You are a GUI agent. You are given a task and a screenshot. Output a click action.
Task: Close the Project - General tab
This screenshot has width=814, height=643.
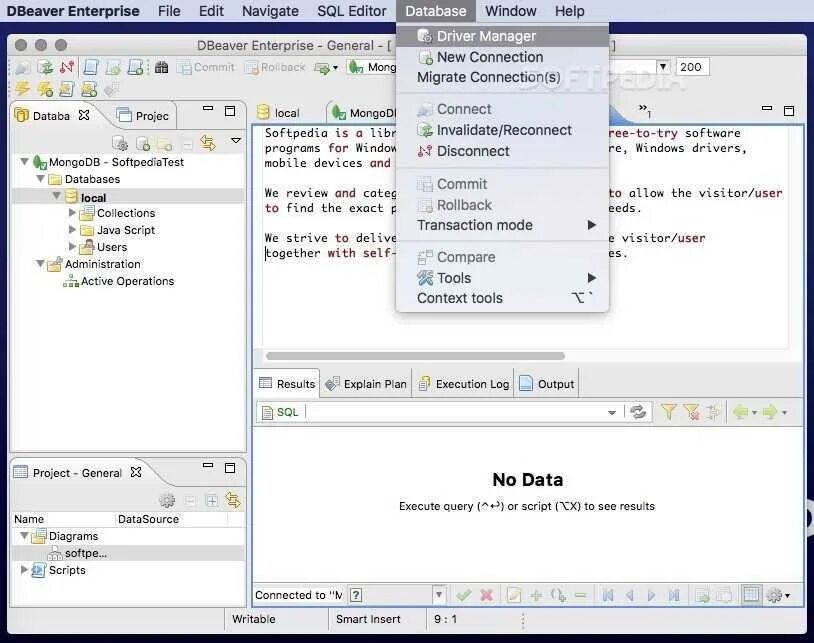point(136,472)
